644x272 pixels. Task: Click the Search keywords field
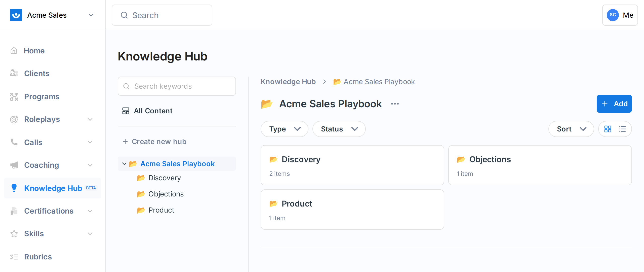[177, 86]
